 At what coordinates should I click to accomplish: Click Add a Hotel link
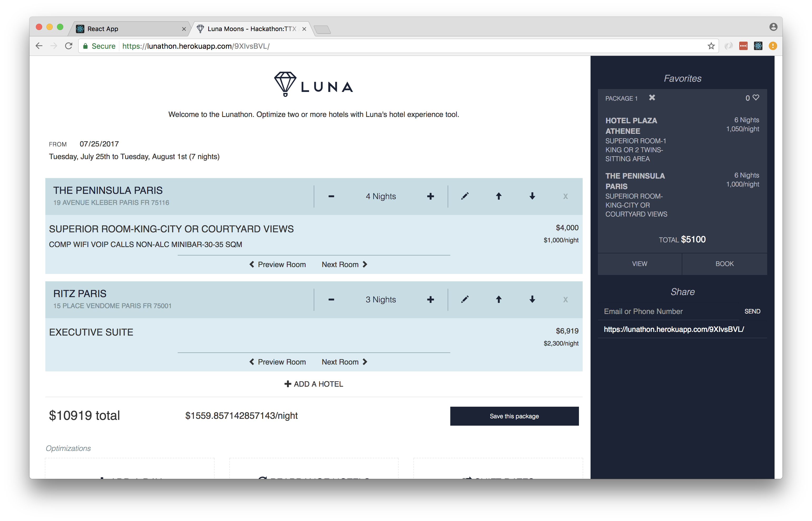313,384
